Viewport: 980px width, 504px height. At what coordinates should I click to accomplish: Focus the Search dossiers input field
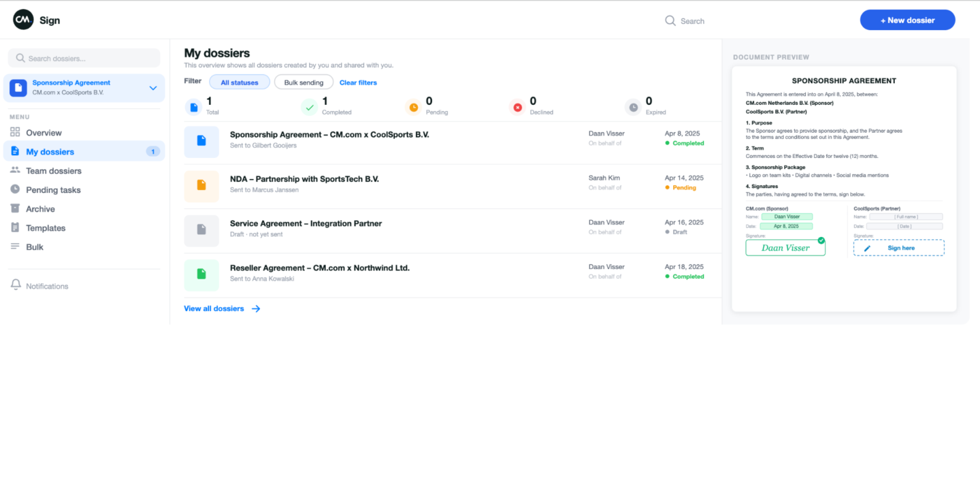tap(84, 58)
